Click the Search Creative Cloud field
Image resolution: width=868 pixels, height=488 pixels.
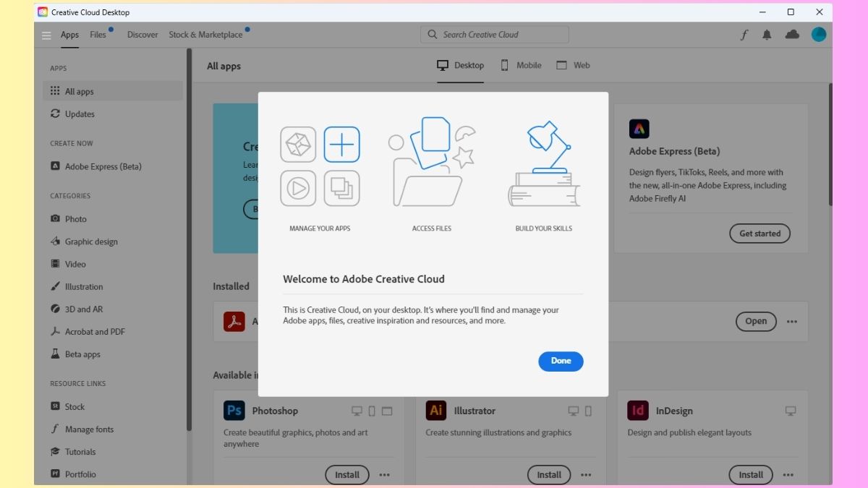point(494,34)
